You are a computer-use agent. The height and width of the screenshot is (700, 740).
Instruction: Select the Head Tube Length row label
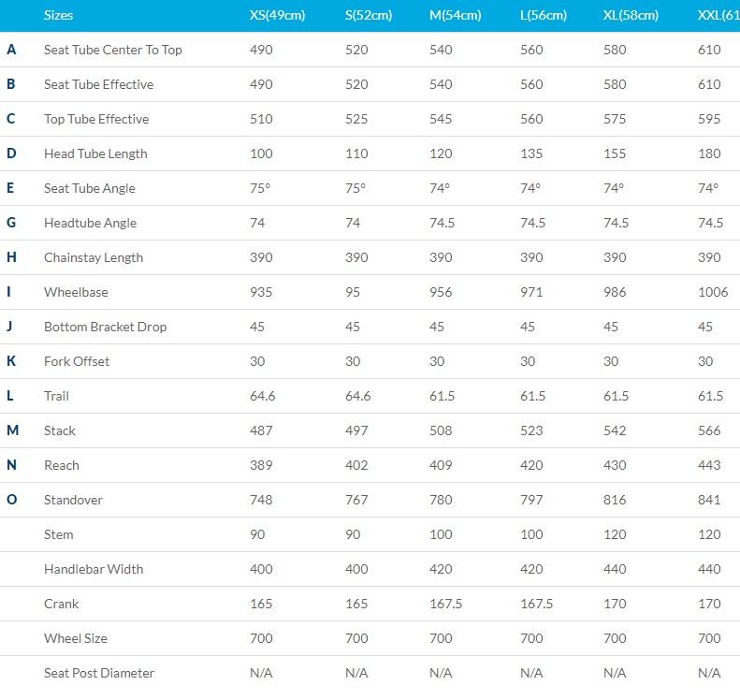[95, 153]
